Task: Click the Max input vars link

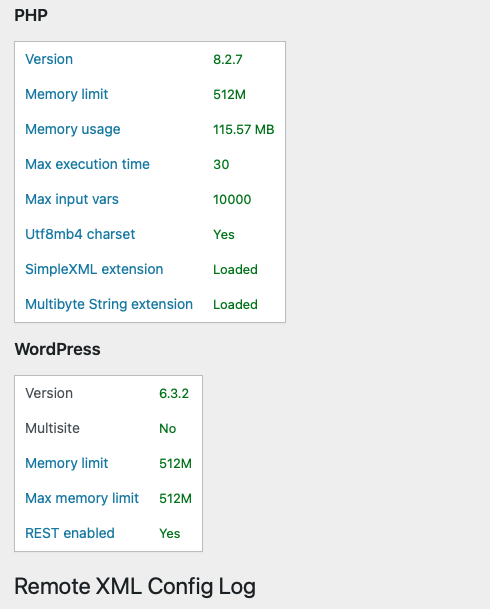Action: click(x=72, y=200)
